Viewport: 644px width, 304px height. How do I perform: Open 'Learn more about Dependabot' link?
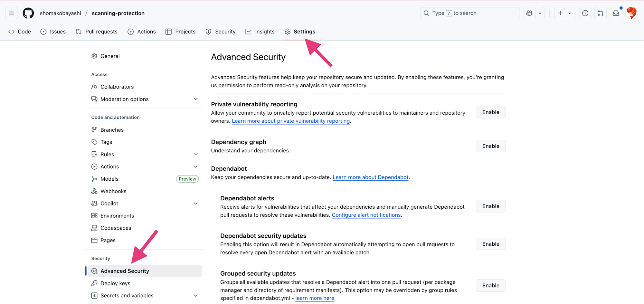pos(371,177)
